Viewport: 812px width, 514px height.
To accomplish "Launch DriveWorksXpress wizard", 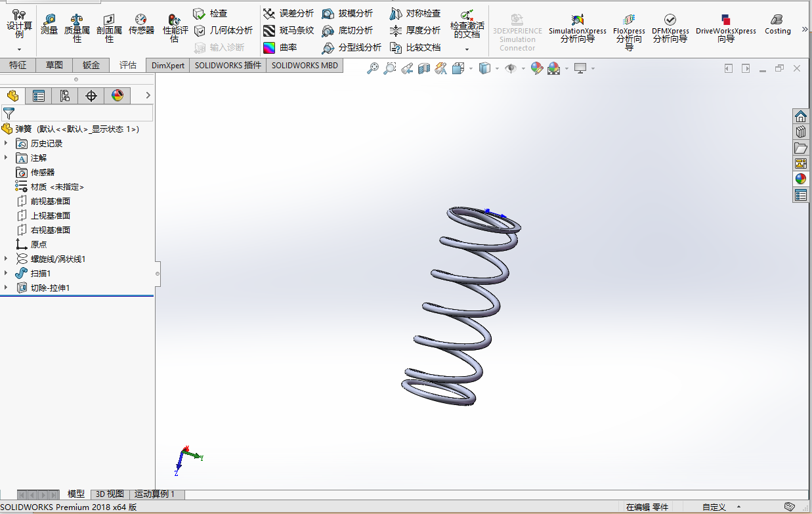I will [725, 28].
